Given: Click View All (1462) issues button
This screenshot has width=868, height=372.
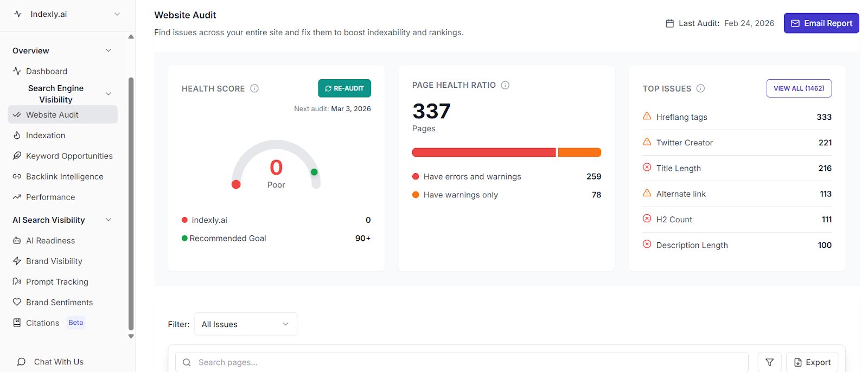Looking at the screenshot, I should tap(799, 88).
